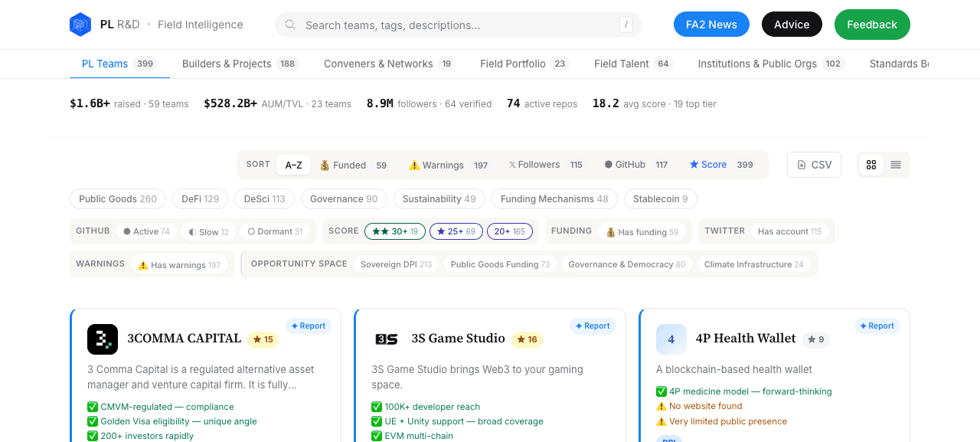
Task: Sort teams by Score
Action: [x=721, y=165]
